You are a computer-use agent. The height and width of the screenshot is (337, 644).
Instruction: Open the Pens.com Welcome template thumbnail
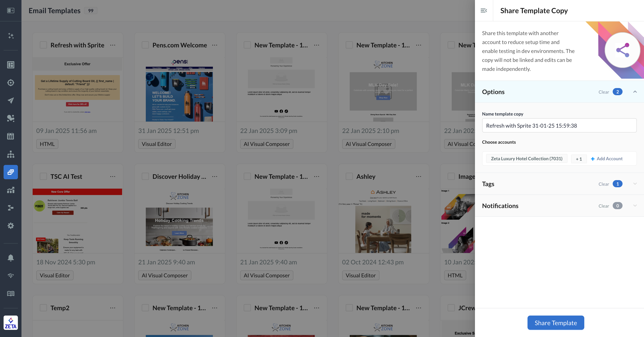(179, 90)
